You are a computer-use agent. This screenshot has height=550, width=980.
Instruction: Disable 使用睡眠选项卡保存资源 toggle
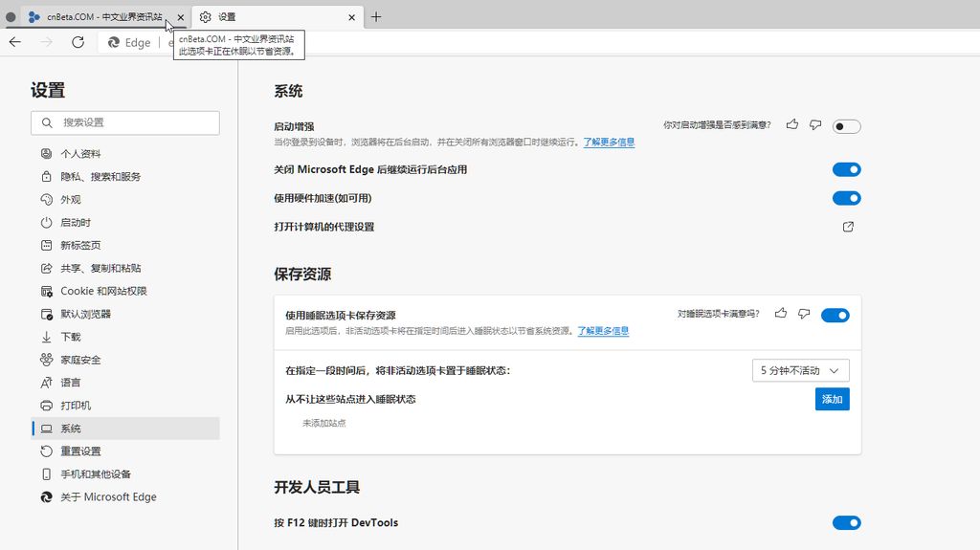835,316
